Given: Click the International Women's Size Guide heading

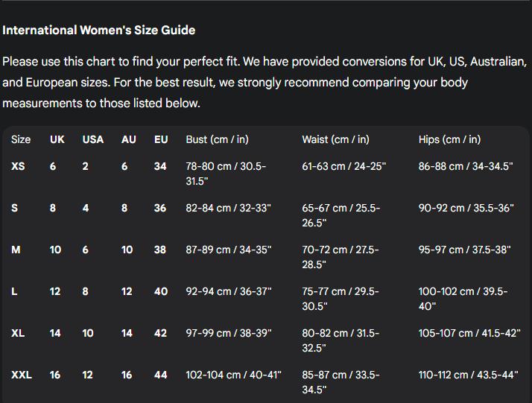Looking at the screenshot, I should 99,31.
